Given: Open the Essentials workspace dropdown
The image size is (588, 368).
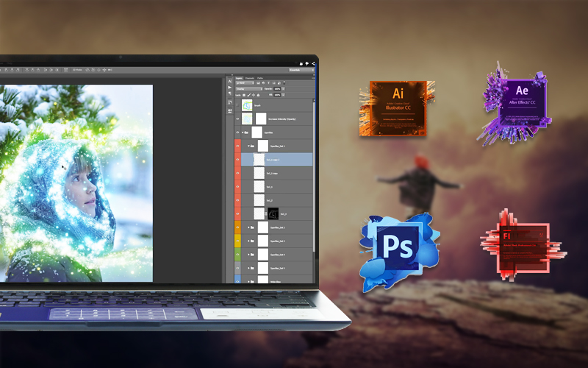Looking at the screenshot, I should pyautogui.click(x=301, y=70).
